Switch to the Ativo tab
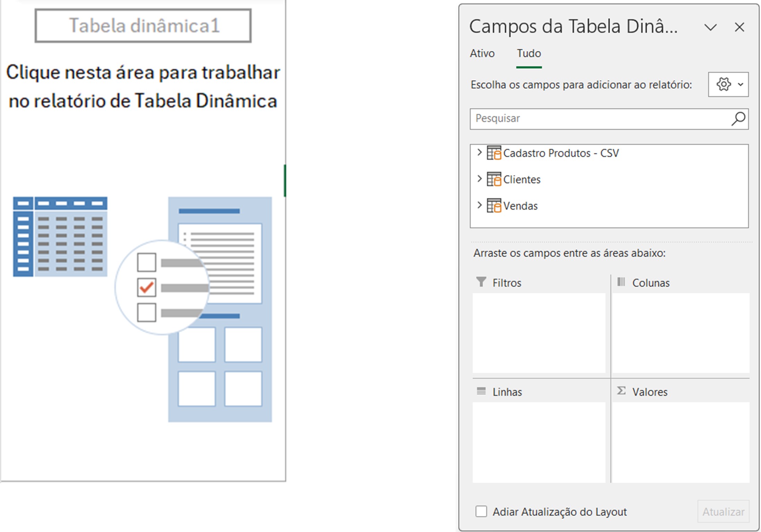The height and width of the screenshot is (532, 761). coord(482,53)
